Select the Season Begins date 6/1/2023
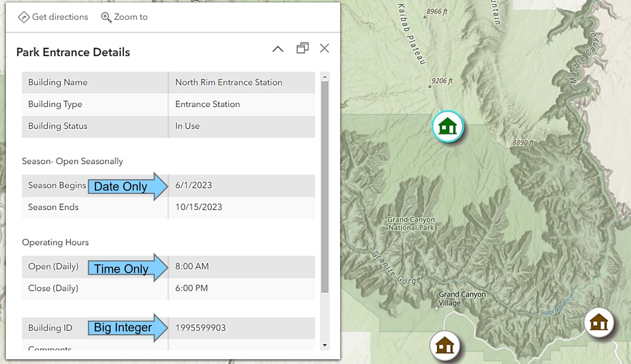The height and width of the screenshot is (364, 631). click(193, 185)
